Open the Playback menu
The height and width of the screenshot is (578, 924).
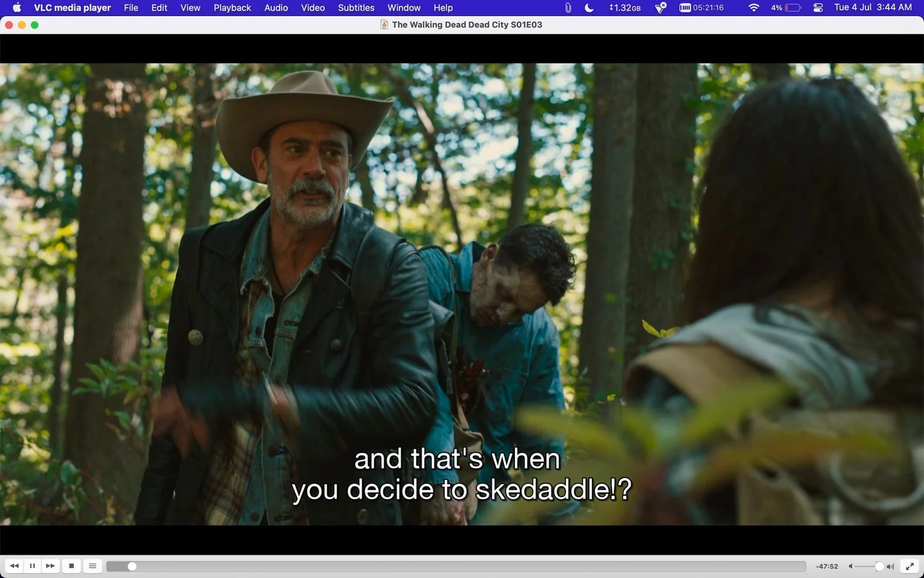(x=232, y=8)
